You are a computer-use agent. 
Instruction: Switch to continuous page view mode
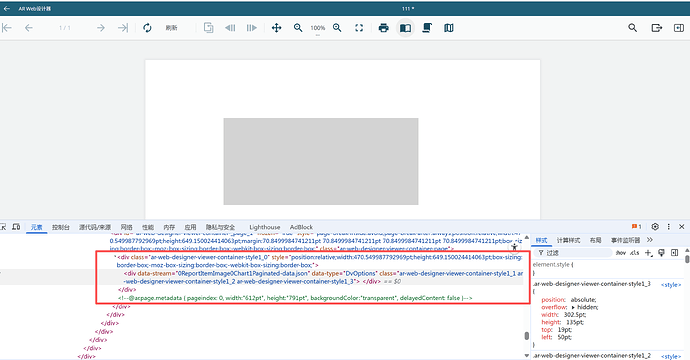pos(427,28)
